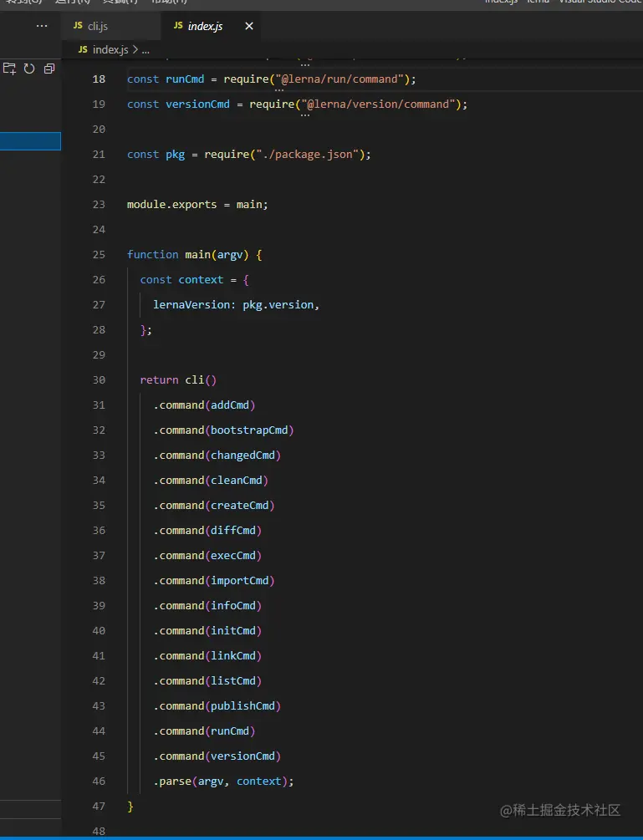Click the JS file icon on index.js tab
This screenshot has width=643, height=840.
coord(178,25)
